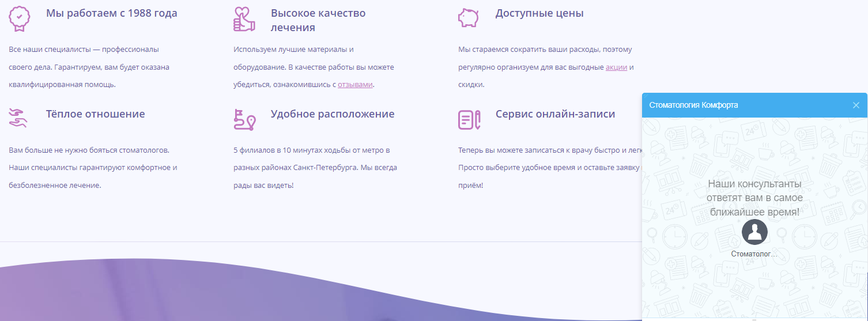Click heading Сервис онлайн-записи

coord(555,114)
